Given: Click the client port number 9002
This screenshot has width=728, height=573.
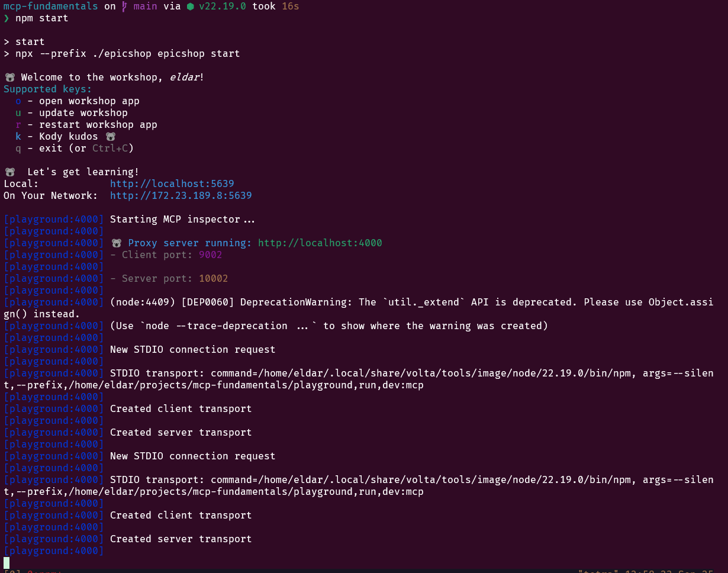Looking at the screenshot, I should click(210, 255).
